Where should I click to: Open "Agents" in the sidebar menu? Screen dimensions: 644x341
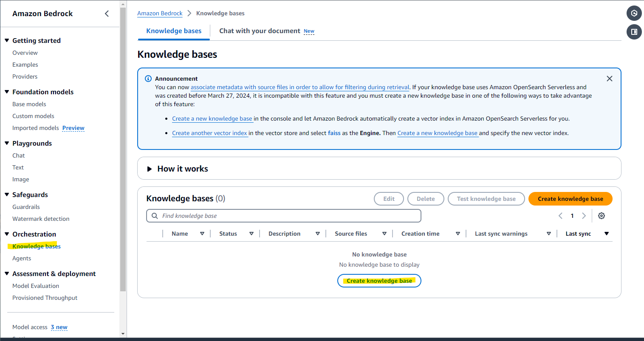click(22, 258)
